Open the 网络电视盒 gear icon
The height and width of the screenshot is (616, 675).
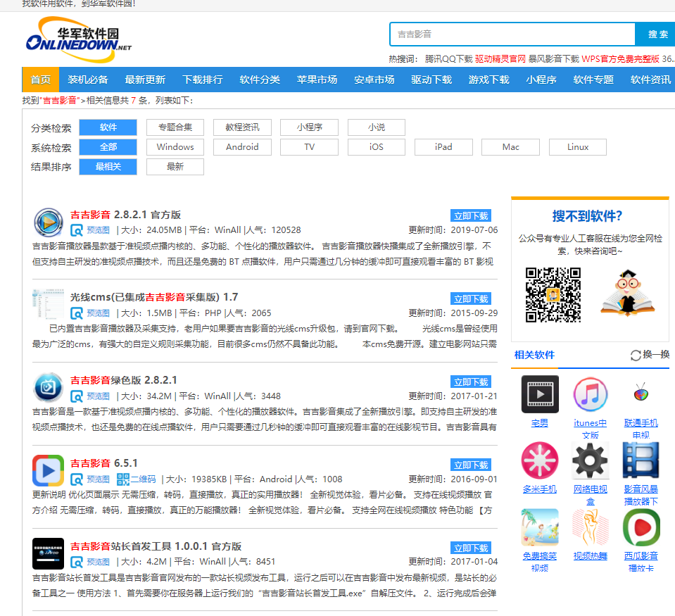pos(591,460)
